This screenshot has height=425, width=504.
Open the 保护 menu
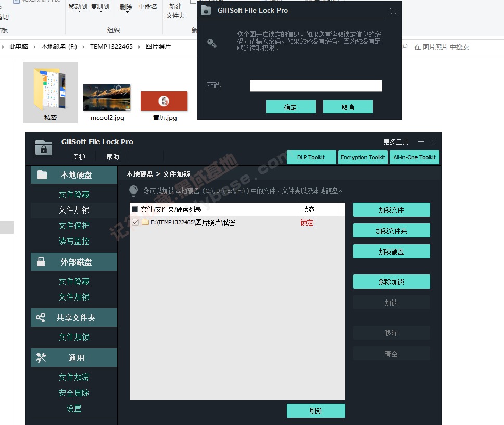coord(79,157)
